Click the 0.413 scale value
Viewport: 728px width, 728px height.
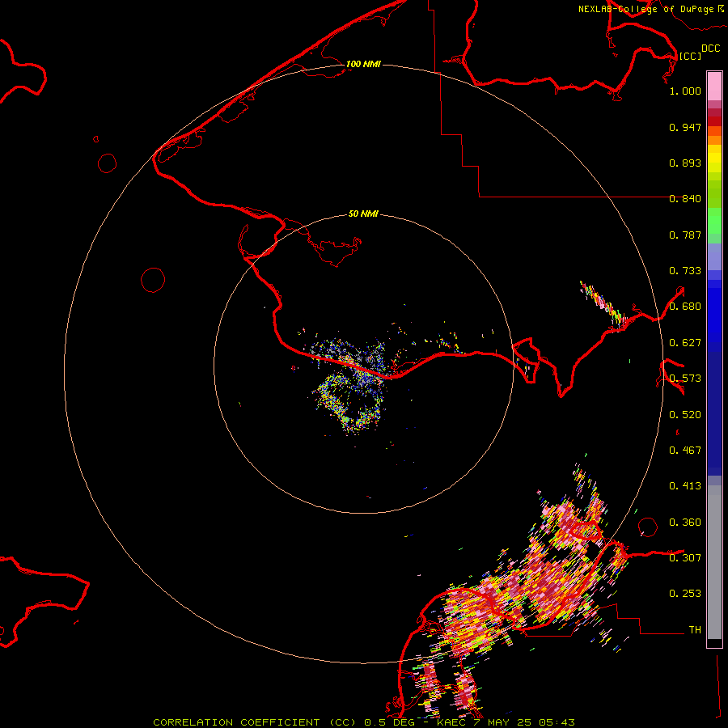[x=685, y=486]
